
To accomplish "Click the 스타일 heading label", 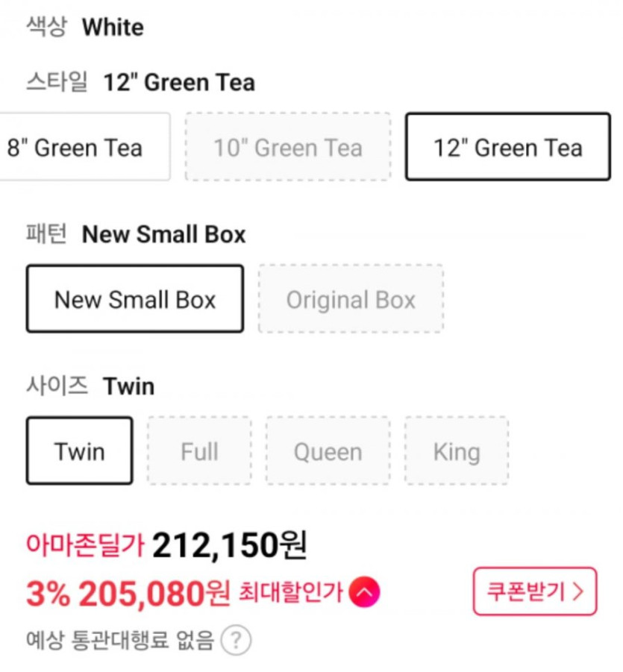I will [57, 82].
